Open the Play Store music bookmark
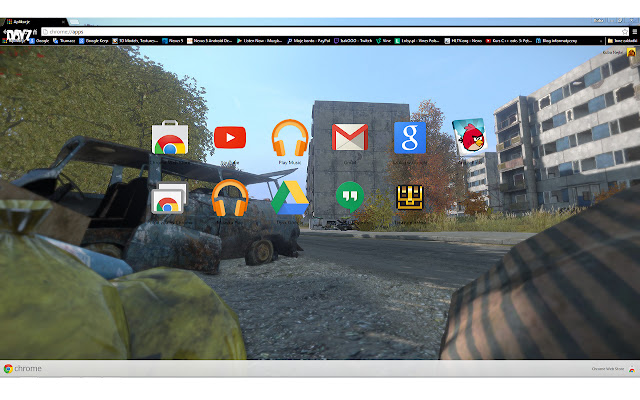The image size is (640, 400). pos(260,41)
